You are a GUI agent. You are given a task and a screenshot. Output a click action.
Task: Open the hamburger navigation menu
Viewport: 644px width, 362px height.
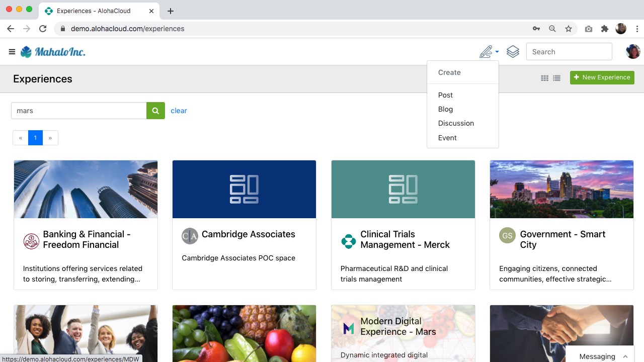click(x=12, y=52)
